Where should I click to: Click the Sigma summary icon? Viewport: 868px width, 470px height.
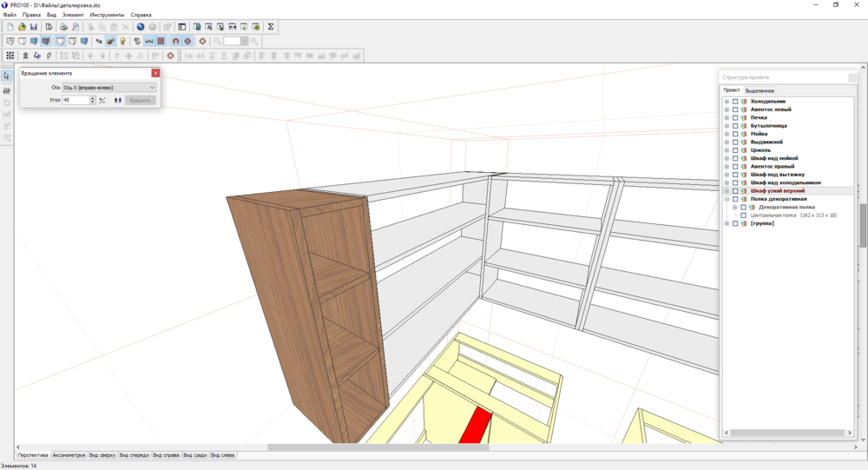click(271, 27)
